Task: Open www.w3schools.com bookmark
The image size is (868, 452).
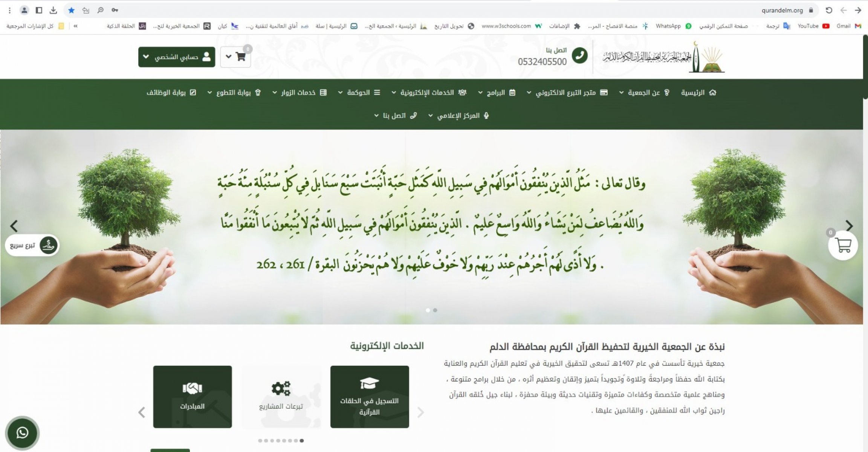Action: coord(511,26)
